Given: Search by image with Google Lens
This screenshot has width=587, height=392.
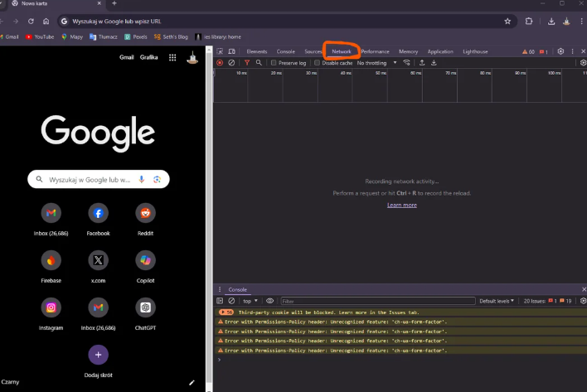Looking at the screenshot, I should [x=157, y=180].
